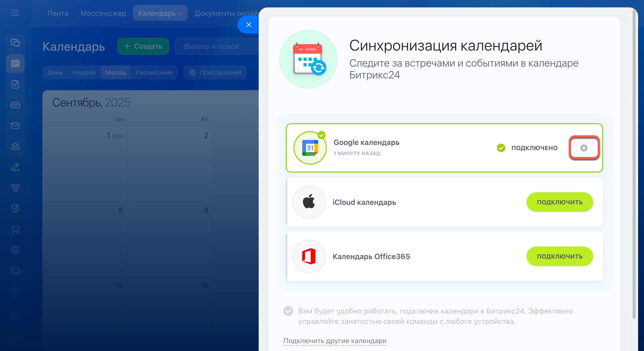Image resolution: width=644 pixels, height=351 pixels.
Task: Open Google calendar sync settings gear
Action: pos(583,148)
